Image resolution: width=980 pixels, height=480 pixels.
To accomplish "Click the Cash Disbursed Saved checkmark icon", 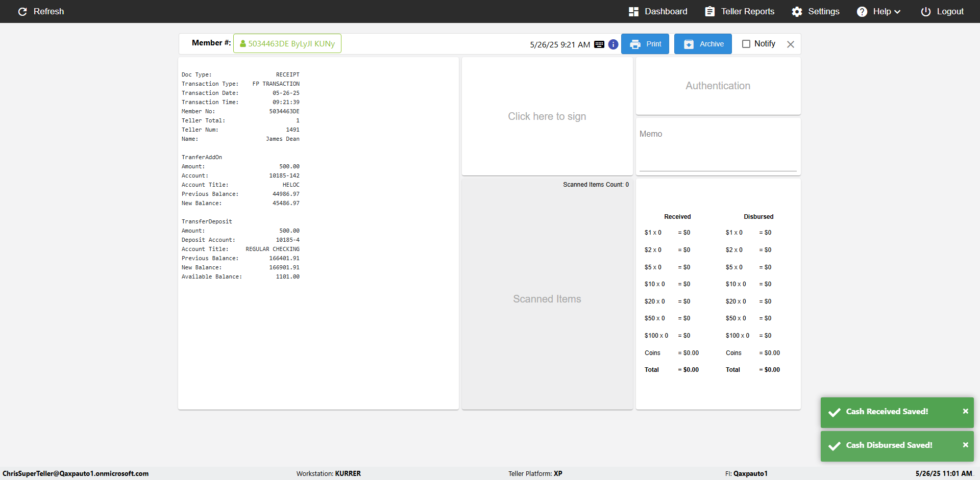I will coord(835,446).
